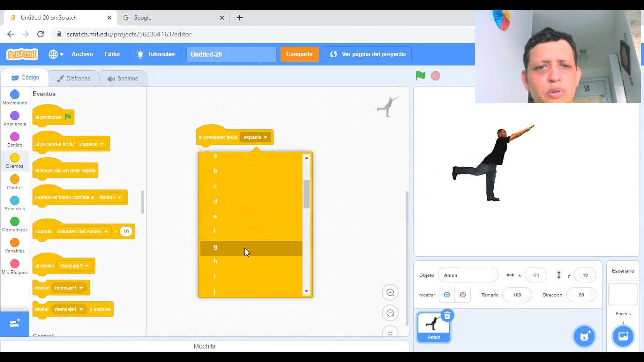Open the add extension button

click(15, 323)
